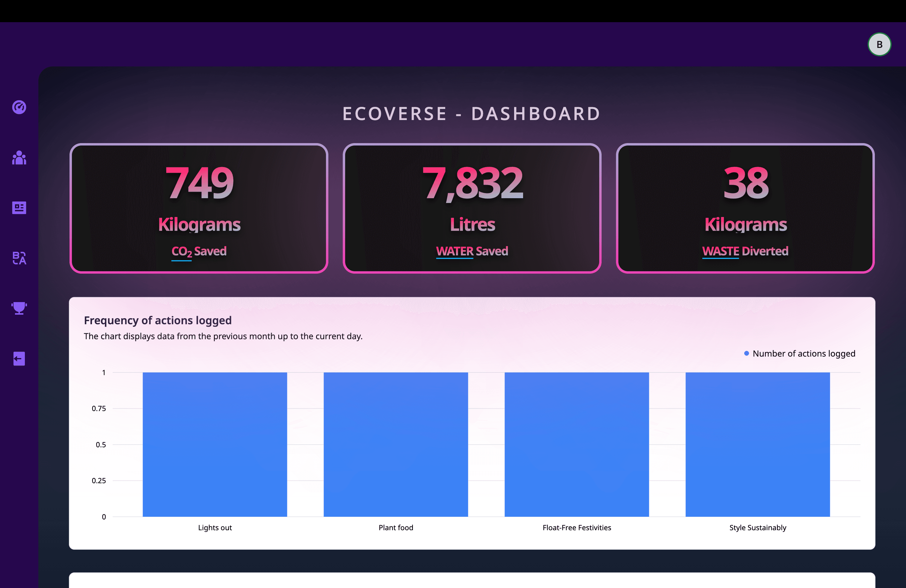The width and height of the screenshot is (906, 588).
Task: Click the chart description about previous month
Action: pos(223,336)
